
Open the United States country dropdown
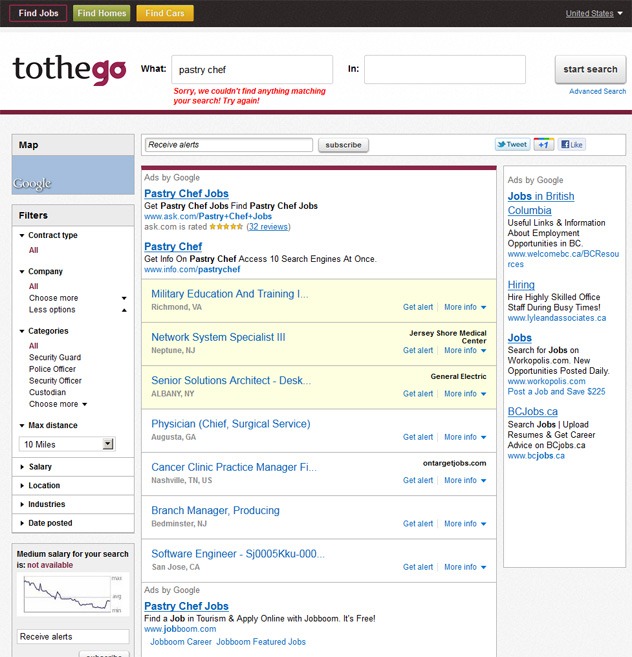coord(594,13)
